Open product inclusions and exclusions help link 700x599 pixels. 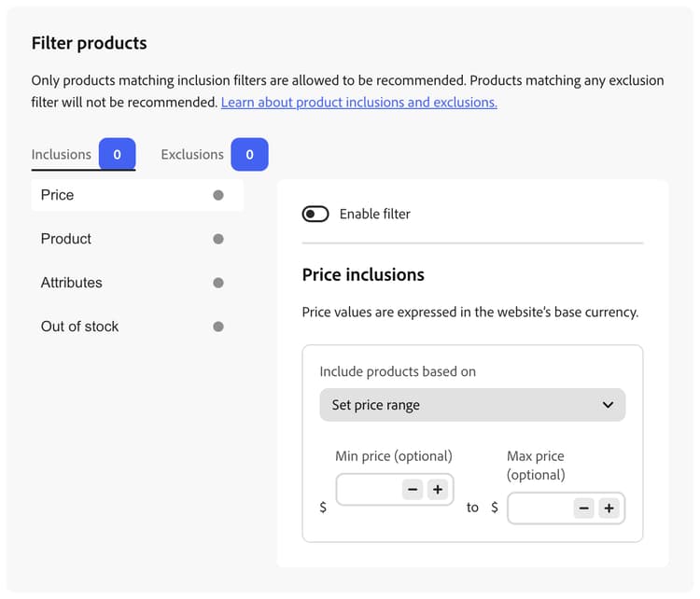(359, 103)
